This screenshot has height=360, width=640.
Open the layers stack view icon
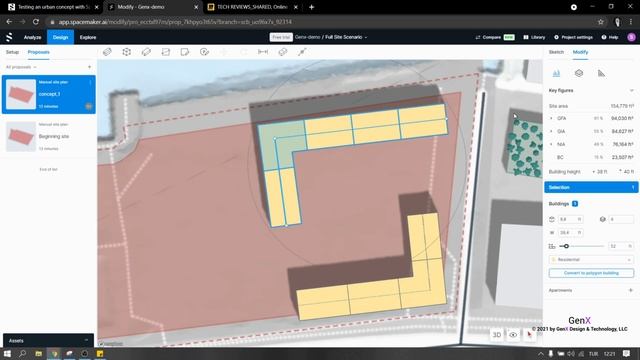[x=579, y=73]
